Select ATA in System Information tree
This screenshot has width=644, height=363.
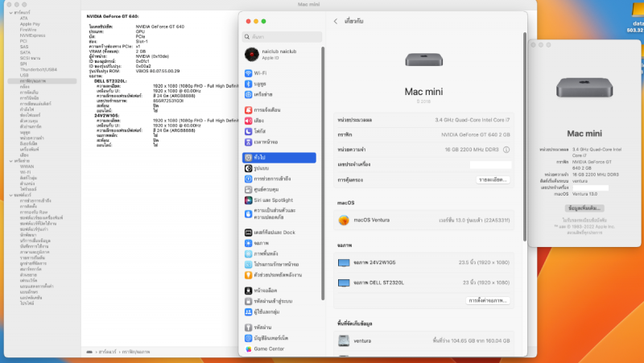pos(24,19)
